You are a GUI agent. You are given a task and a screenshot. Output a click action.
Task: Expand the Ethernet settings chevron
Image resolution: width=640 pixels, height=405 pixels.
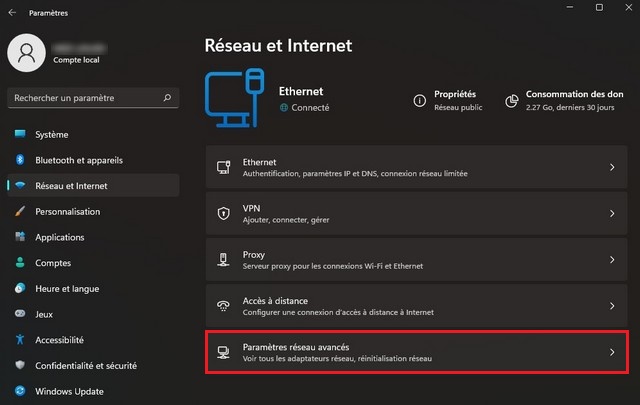pyautogui.click(x=612, y=168)
